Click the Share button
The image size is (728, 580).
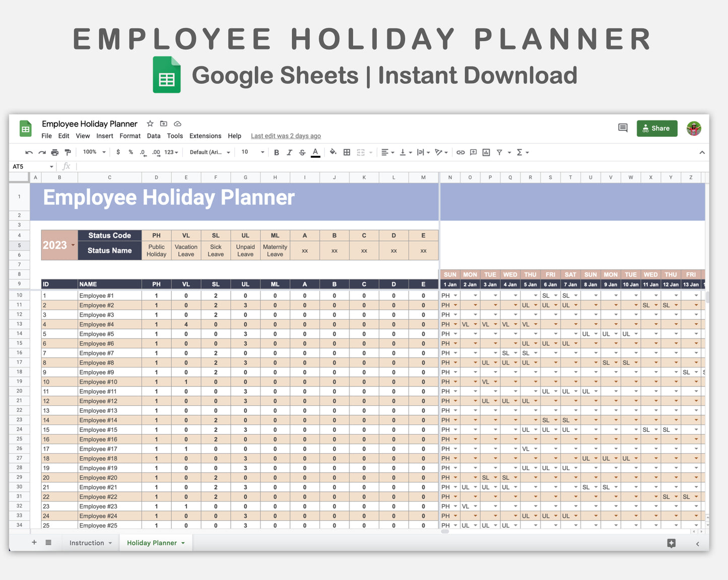point(656,128)
